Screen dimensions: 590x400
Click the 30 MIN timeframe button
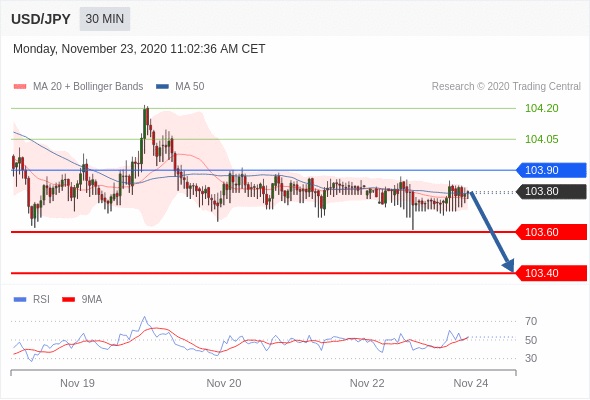(105, 19)
